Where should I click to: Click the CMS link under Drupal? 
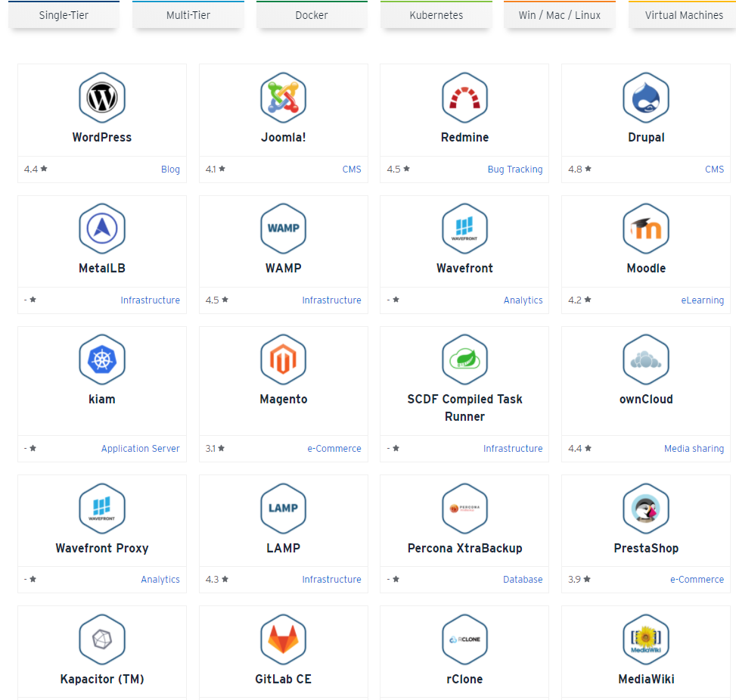(714, 169)
